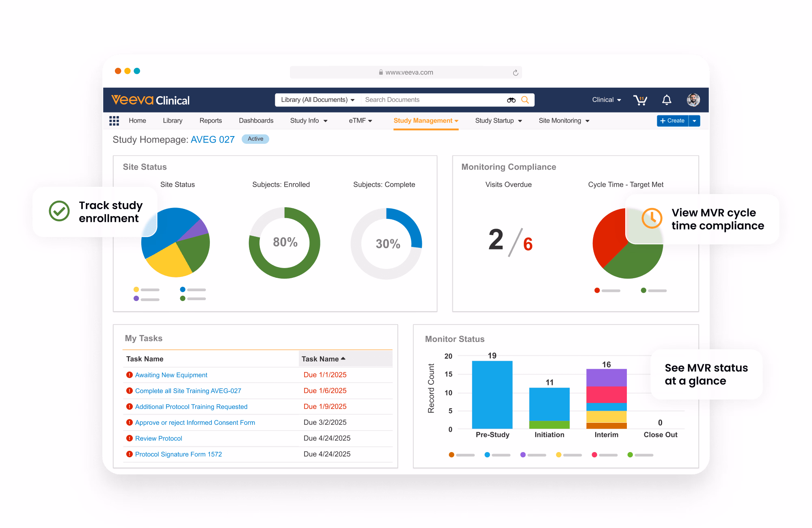The height and width of the screenshot is (528, 812).
Task: Open the cart icon showing 11 items
Action: [x=640, y=100]
